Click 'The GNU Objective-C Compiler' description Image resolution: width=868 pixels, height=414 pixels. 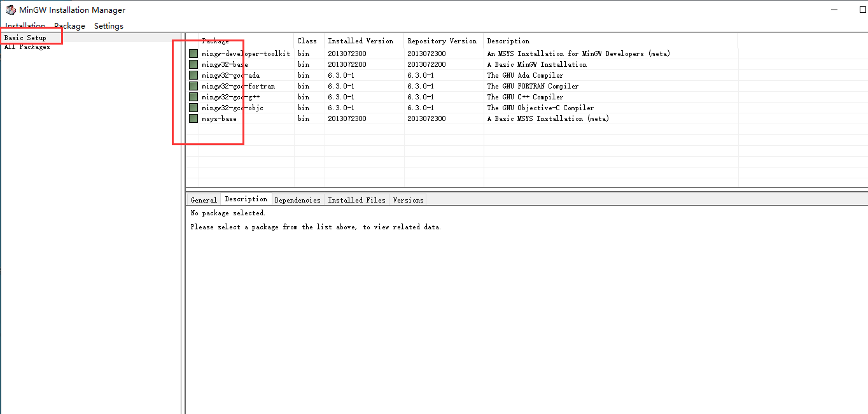pyautogui.click(x=540, y=108)
